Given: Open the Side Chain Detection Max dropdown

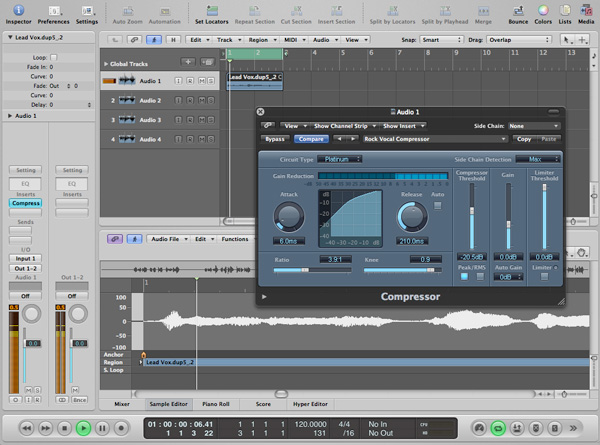Looking at the screenshot, I should [537, 159].
